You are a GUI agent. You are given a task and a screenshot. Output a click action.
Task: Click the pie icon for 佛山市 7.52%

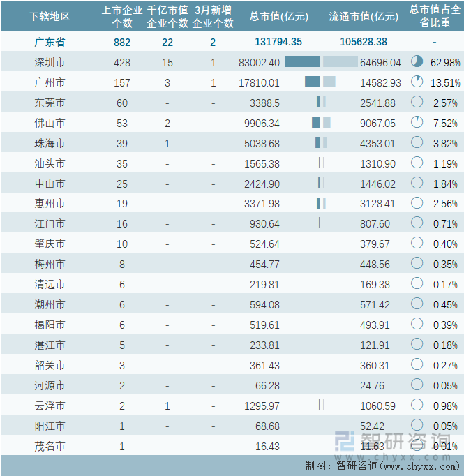417,122
